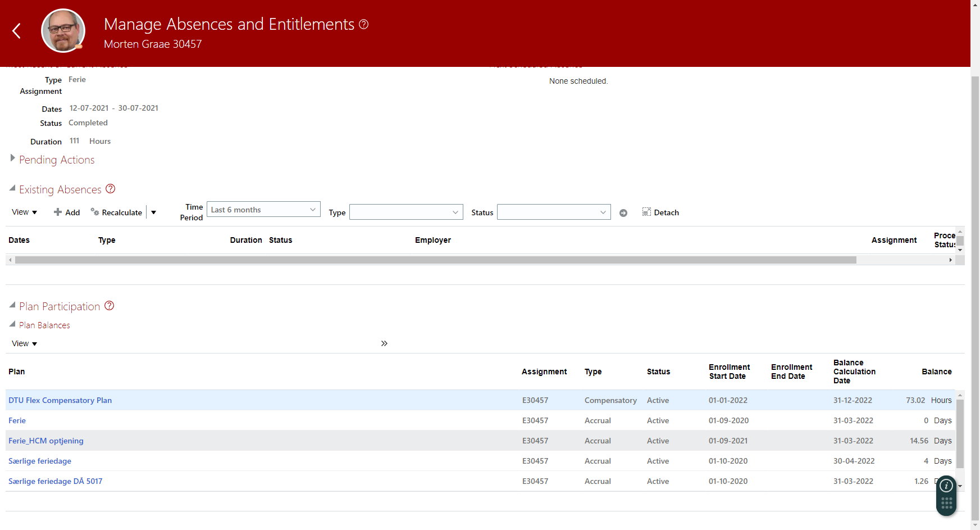Select the 14.56 Days balance cell

931,441
